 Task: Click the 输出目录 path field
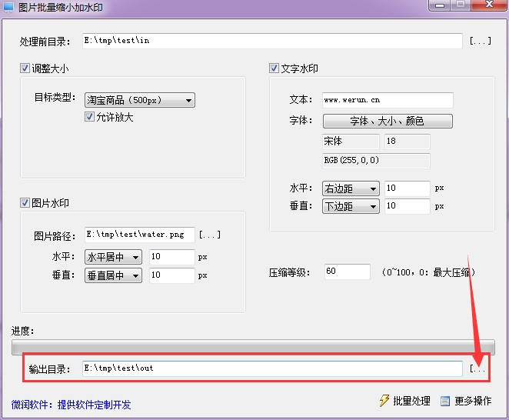pos(272,368)
